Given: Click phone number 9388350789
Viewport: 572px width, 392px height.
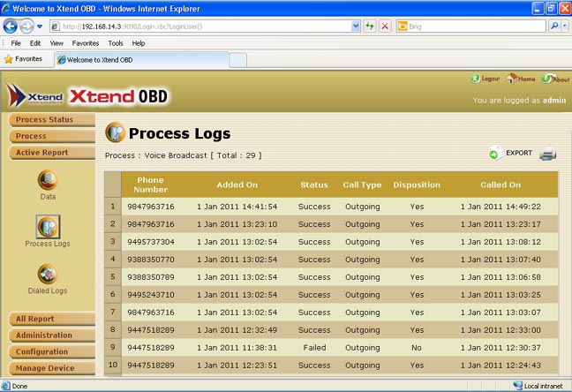Looking at the screenshot, I should (151, 277).
